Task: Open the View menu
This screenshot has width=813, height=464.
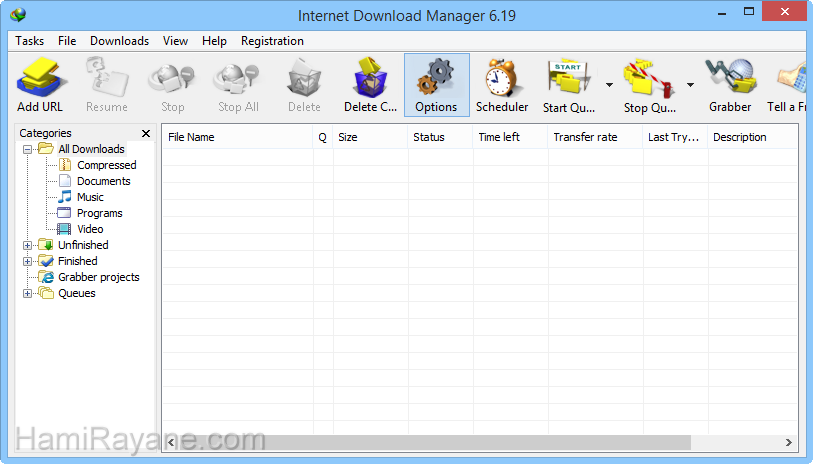Action: coord(175,41)
